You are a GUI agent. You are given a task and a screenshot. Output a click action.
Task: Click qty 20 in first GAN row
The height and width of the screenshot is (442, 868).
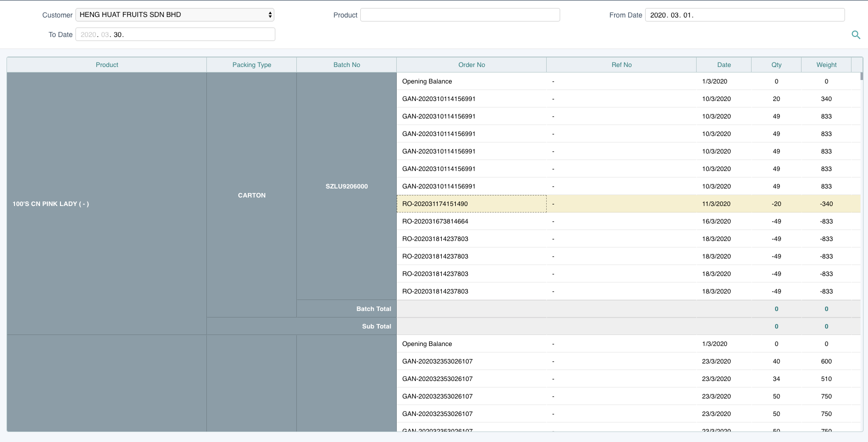tap(777, 98)
